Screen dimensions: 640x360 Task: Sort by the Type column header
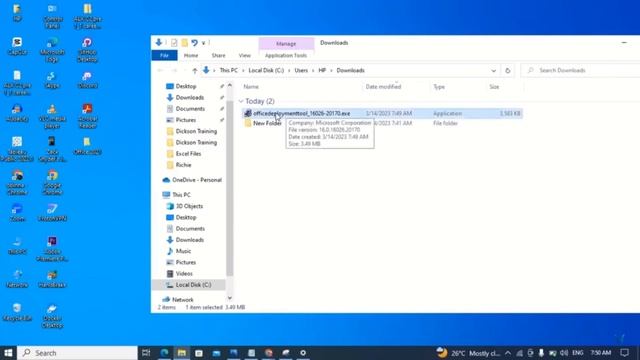tap(439, 87)
